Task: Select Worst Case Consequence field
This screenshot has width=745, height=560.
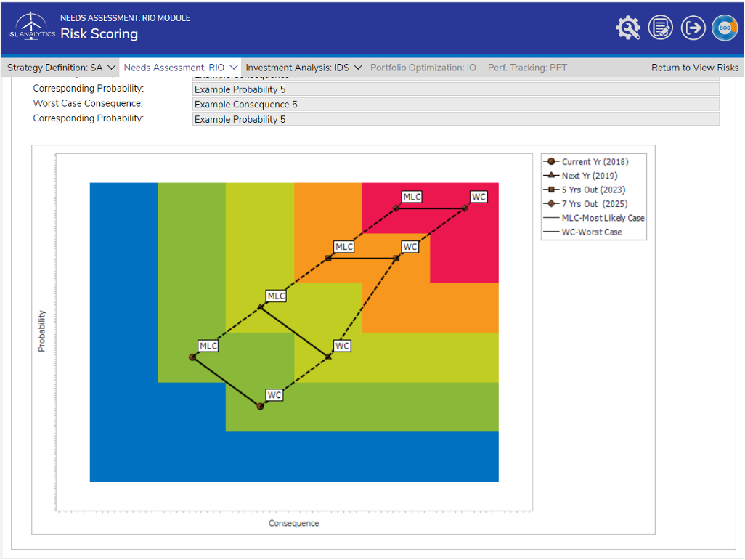Action: click(x=456, y=104)
